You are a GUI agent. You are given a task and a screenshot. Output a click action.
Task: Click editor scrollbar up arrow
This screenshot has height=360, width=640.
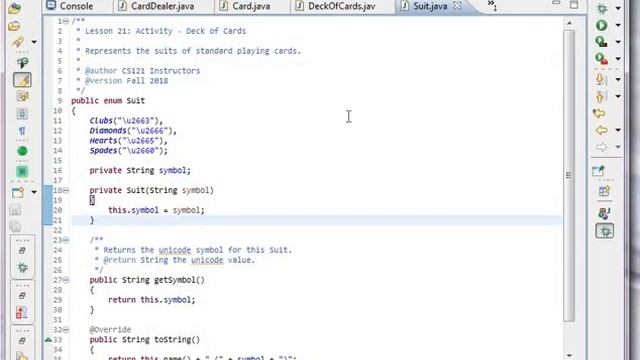click(x=569, y=24)
